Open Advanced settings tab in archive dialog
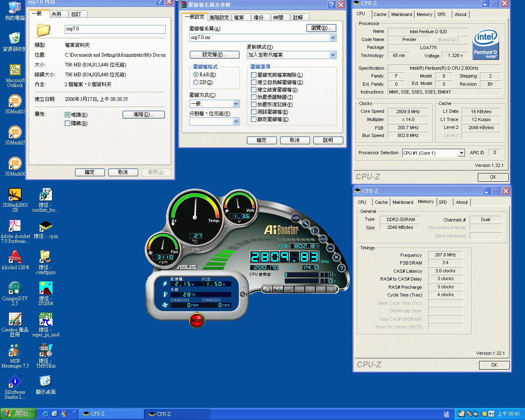Image resolution: width=525 pixels, height=420 pixels. (x=219, y=18)
